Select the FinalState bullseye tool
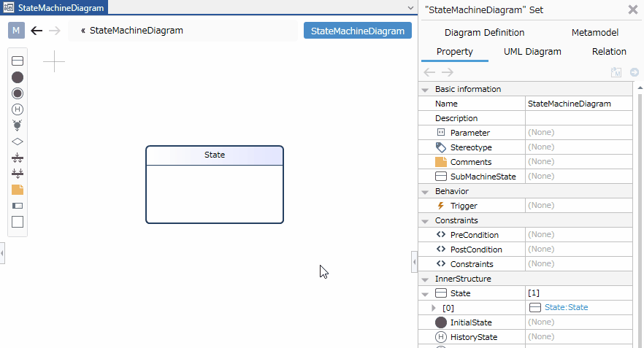 (18, 93)
